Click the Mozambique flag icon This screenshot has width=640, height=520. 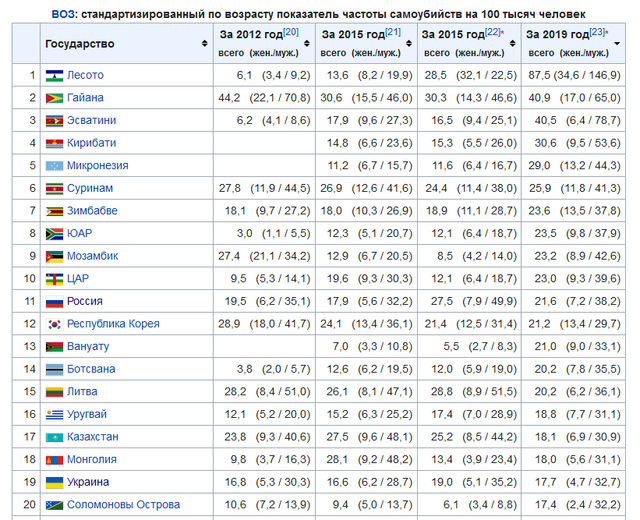(x=54, y=256)
